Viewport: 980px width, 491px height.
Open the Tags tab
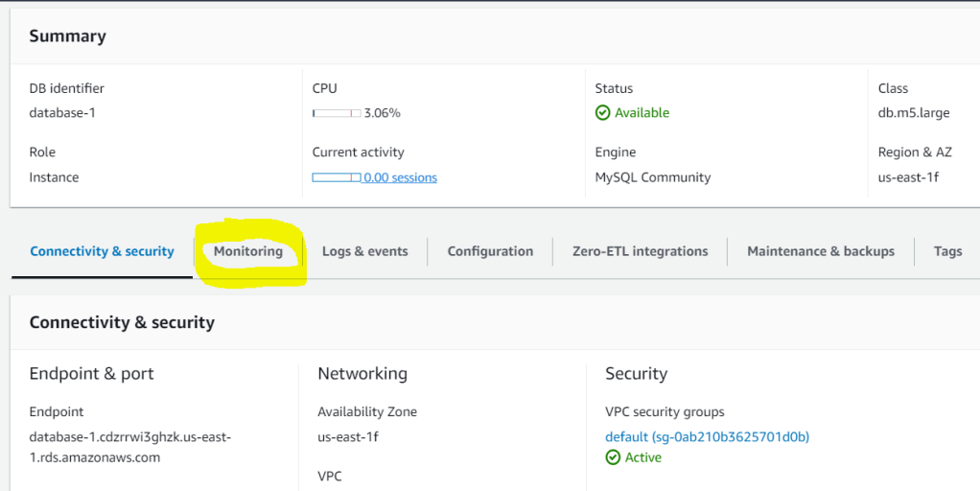[947, 251]
